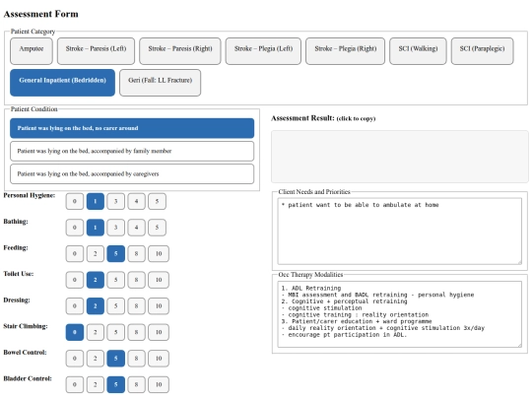The image size is (532, 399).
Task: Set Feeding score to 5
Action: [115, 254]
